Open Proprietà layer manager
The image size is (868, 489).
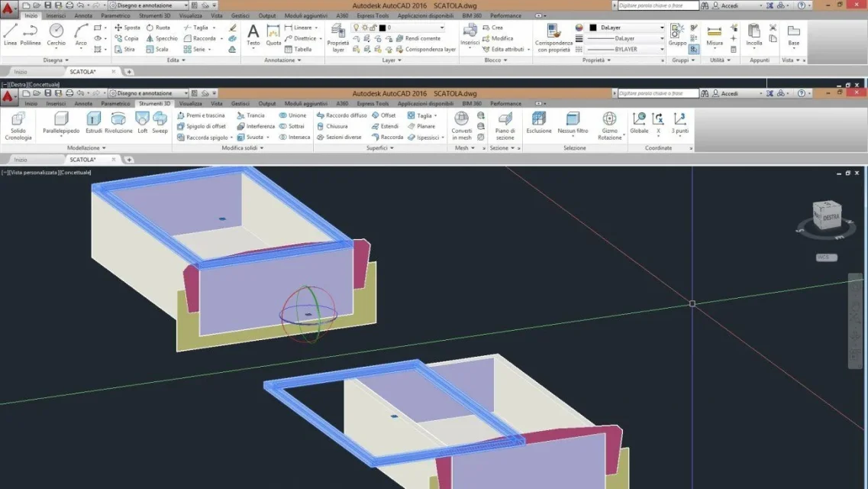point(337,37)
